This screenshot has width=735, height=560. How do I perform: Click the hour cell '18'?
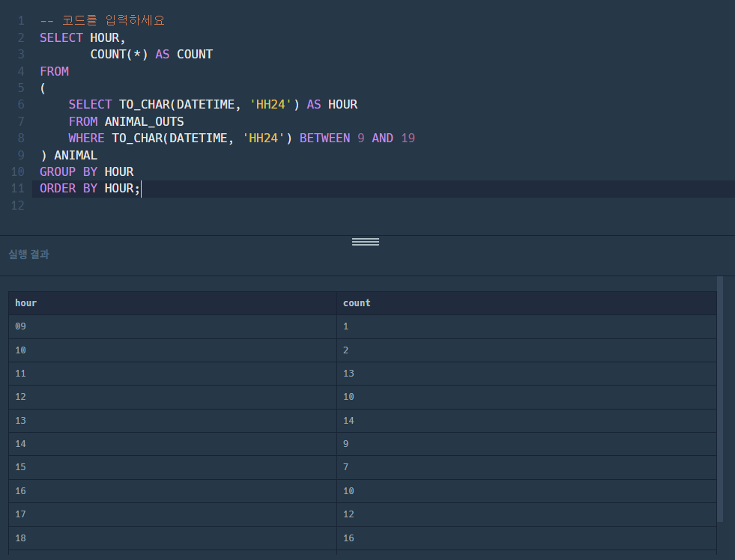[x=172, y=538]
